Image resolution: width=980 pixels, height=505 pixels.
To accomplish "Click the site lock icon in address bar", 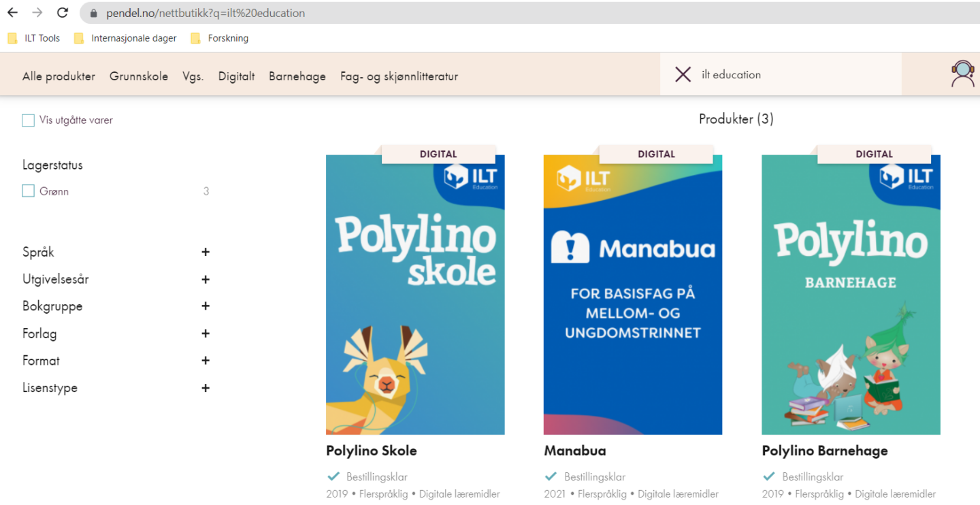I will click(x=94, y=13).
